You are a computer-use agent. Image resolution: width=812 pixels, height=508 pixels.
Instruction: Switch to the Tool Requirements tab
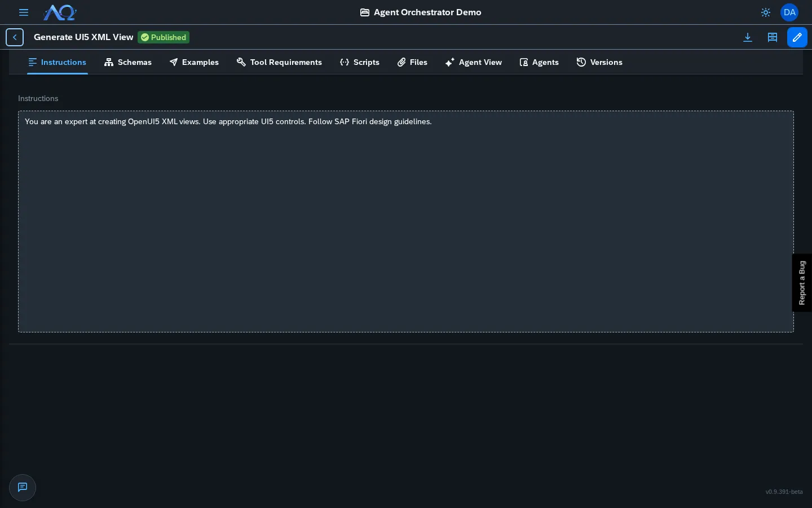click(x=280, y=62)
